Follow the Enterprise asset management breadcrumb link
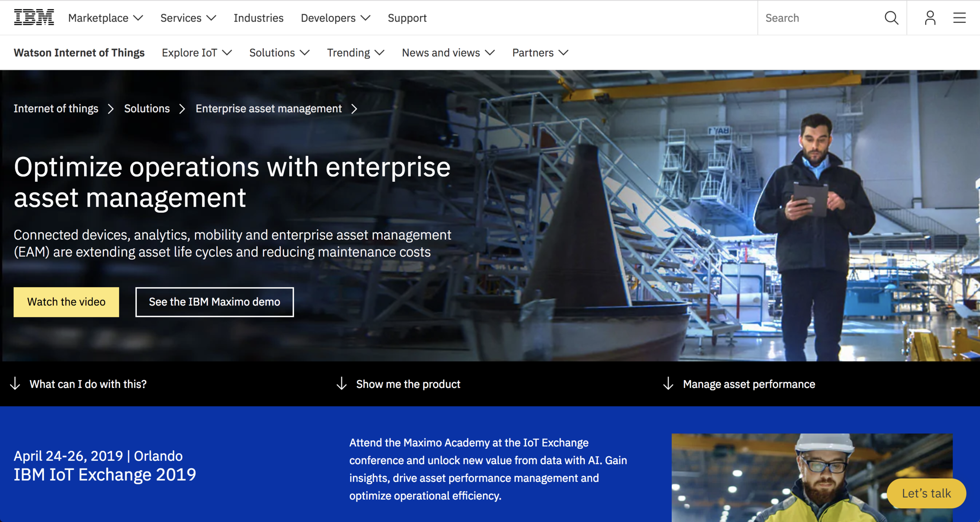980x522 pixels. [269, 109]
